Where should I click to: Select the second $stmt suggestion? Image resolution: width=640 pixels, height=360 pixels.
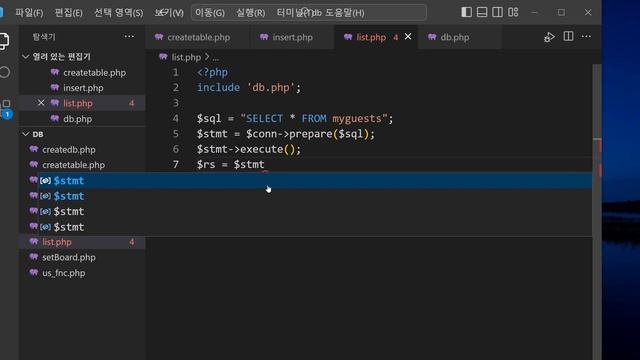pos(315,196)
